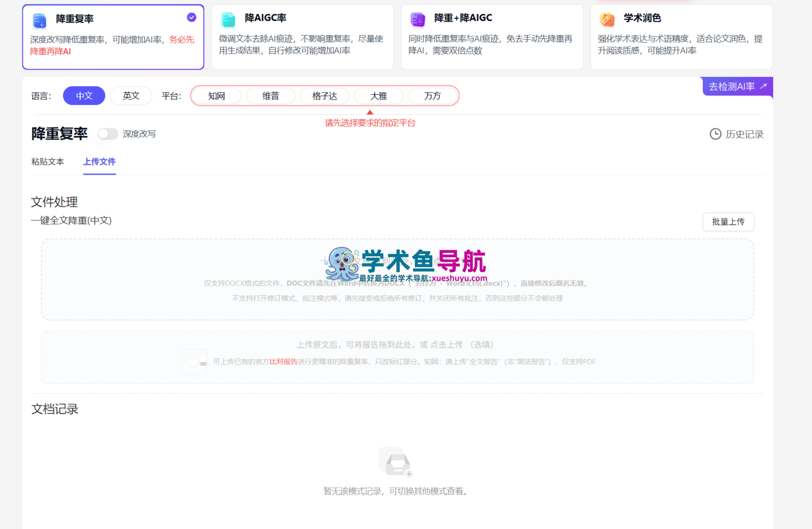
Task: Click the red 务必先降重再降AI warning
Action: [x=112, y=46]
